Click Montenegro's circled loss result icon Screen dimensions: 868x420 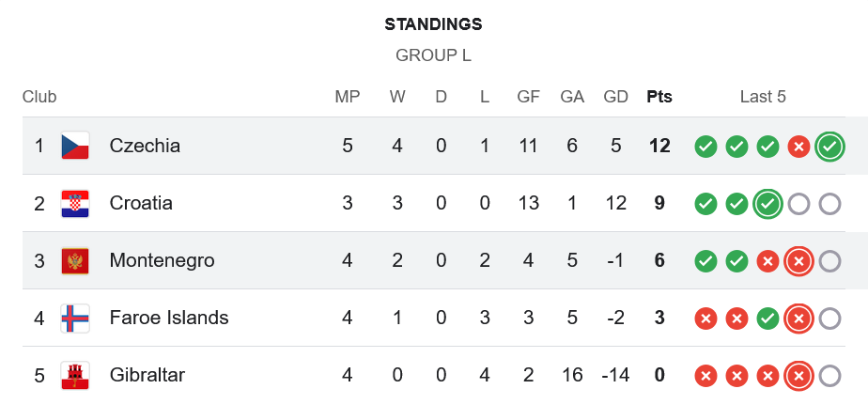tap(798, 261)
